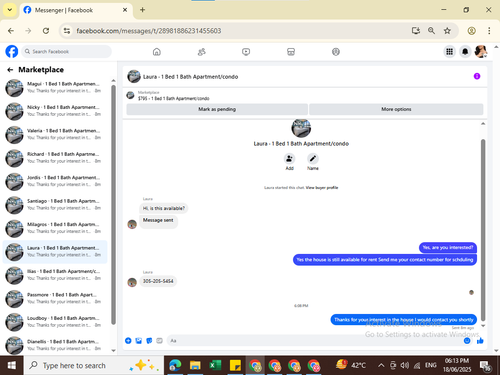Open Chrome profile icon
Image resolution: width=500 pixels, height=375 pixels.
[x=471, y=31]
